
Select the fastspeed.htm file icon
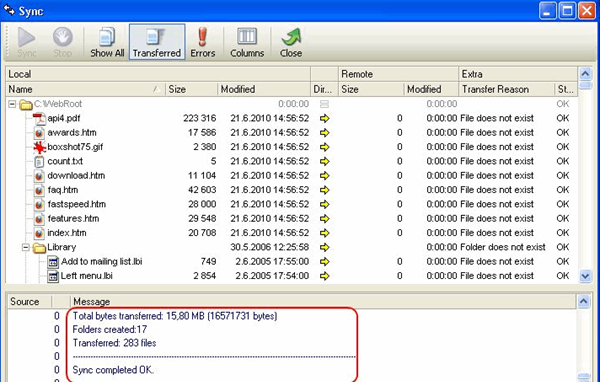(39, 205)
